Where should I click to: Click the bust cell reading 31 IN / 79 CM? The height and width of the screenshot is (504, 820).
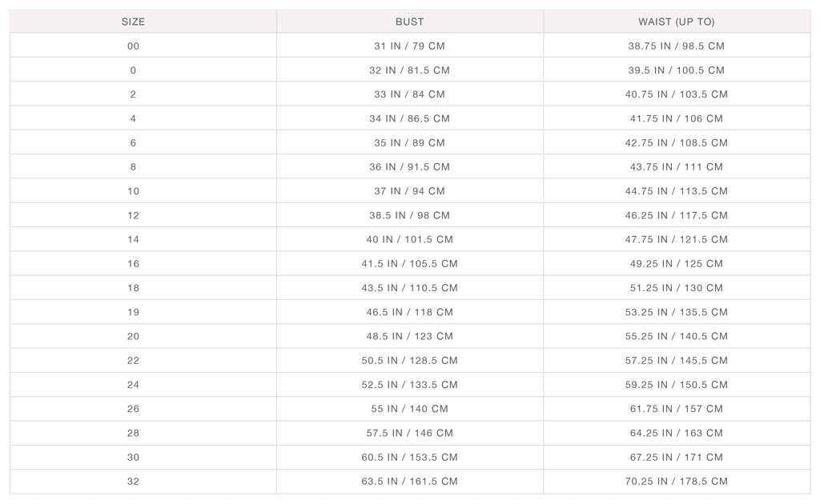coord(409,46)
